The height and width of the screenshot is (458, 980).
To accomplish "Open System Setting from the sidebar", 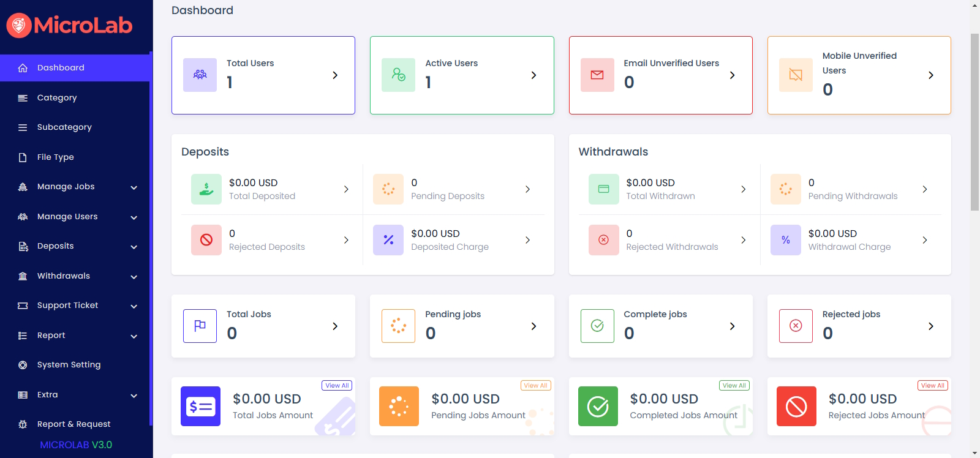I will [69, 365].
